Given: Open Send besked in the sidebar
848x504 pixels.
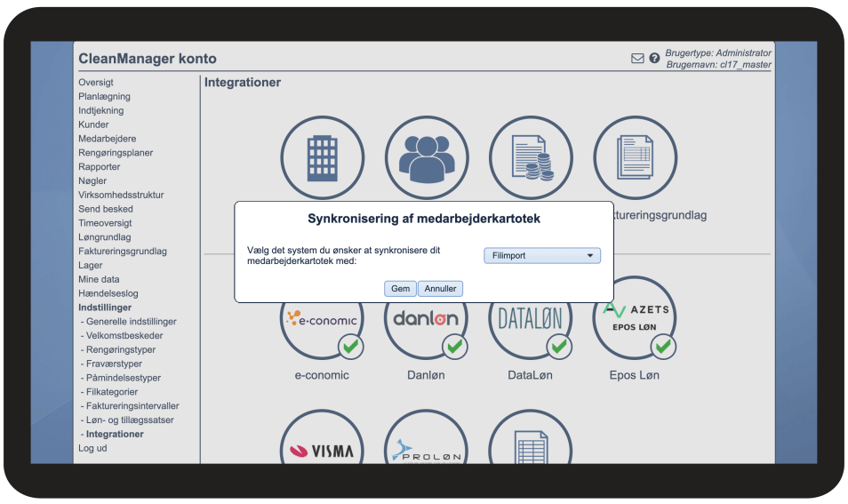Looking at the screenshot, I should click(x=106, y=209).
